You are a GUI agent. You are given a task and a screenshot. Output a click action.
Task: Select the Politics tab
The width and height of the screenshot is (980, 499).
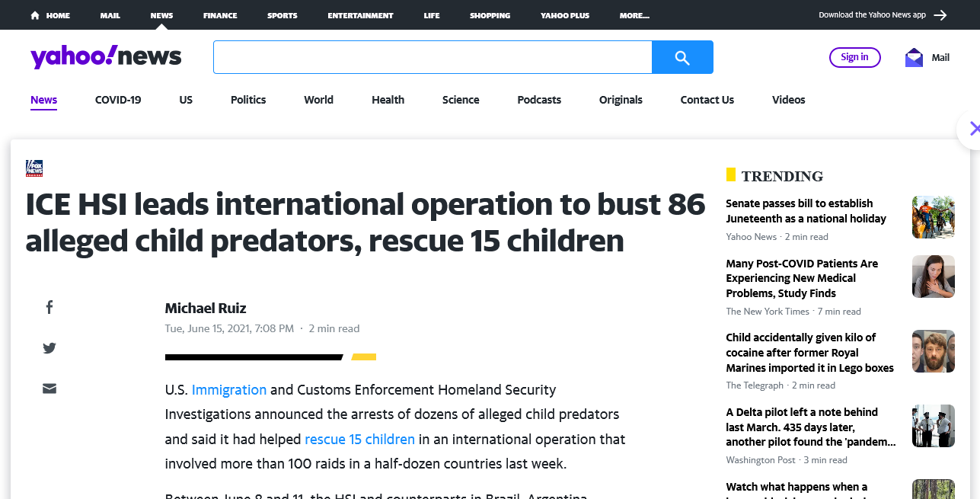pos(248,100)
